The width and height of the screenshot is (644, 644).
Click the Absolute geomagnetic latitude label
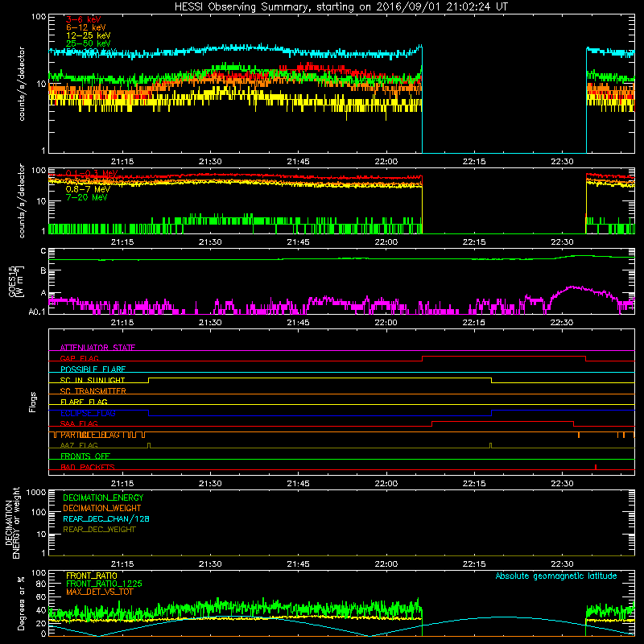pos(556,576)
